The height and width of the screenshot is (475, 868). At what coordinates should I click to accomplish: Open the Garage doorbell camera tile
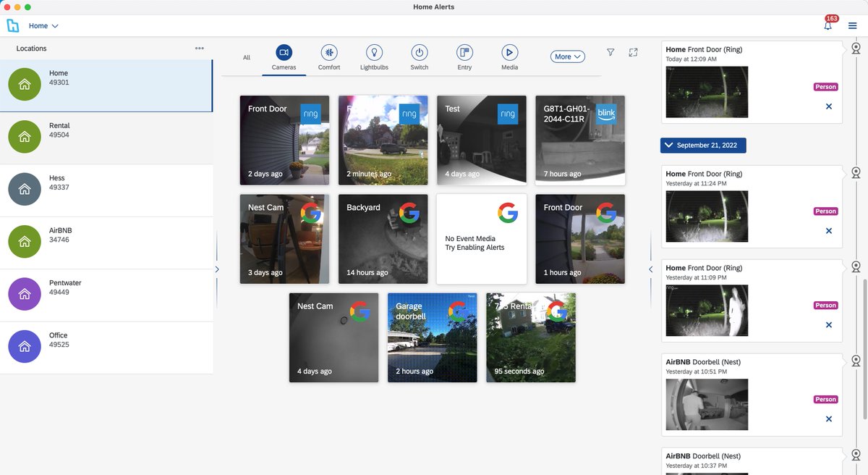coord(432,337)
